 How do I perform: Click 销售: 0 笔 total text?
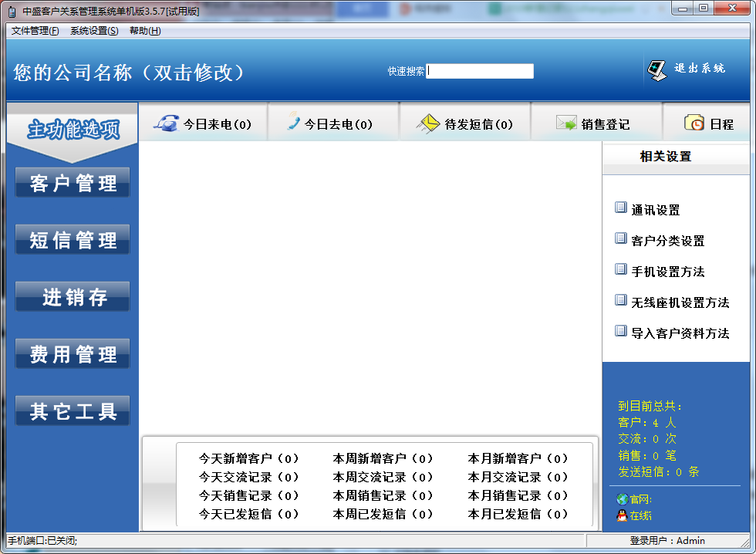pyautogui.click(x=647, y=455)
